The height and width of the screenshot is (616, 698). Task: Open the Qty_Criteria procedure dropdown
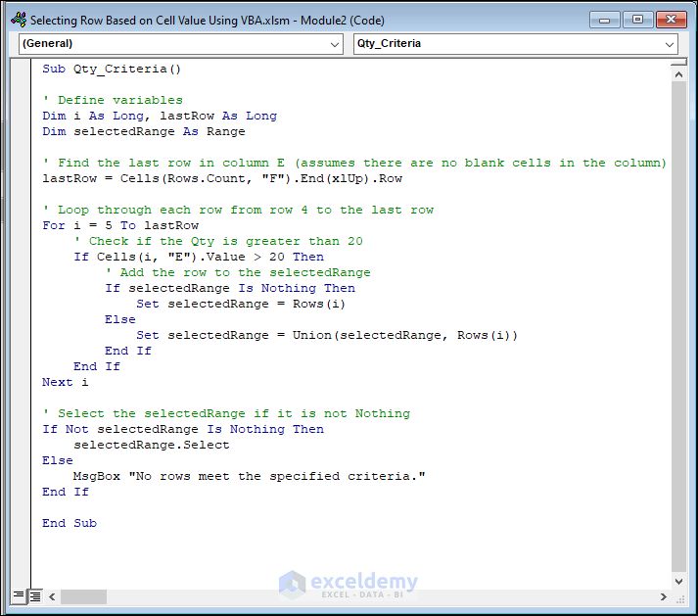516,44
